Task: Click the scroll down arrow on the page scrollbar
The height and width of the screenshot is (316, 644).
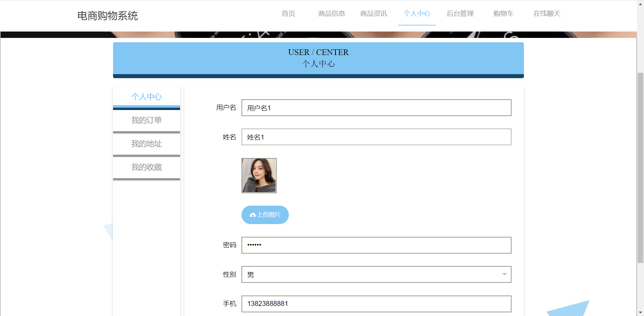Action: coord(640,313)
